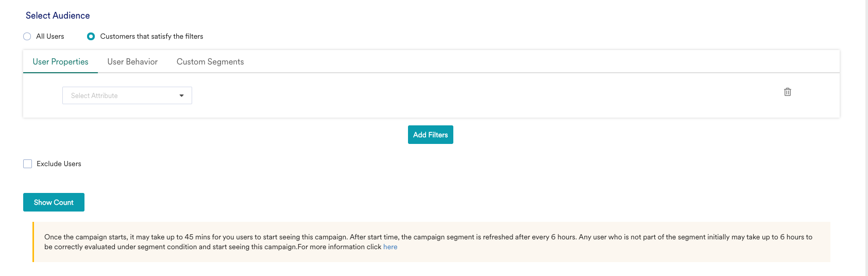Screen dimensions: 868x276
Task: Follow the 'here' link in the notice
Action: [x=390, y=247]
